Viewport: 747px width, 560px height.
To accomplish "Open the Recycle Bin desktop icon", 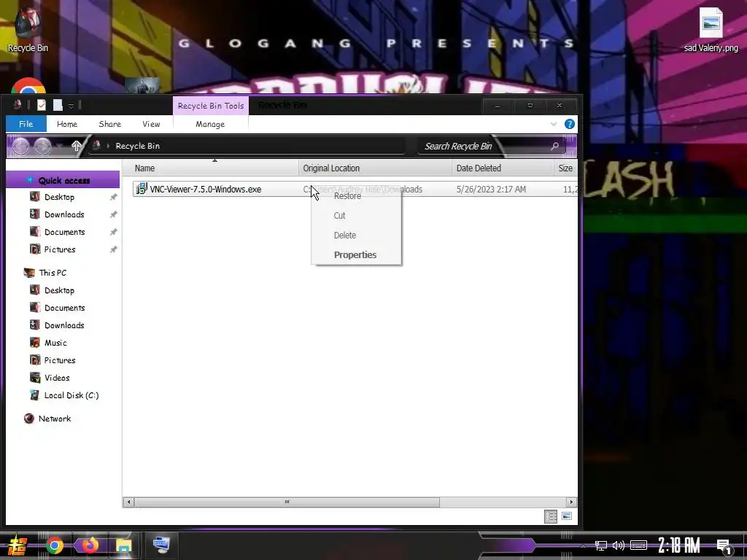I will pos(28,29).
